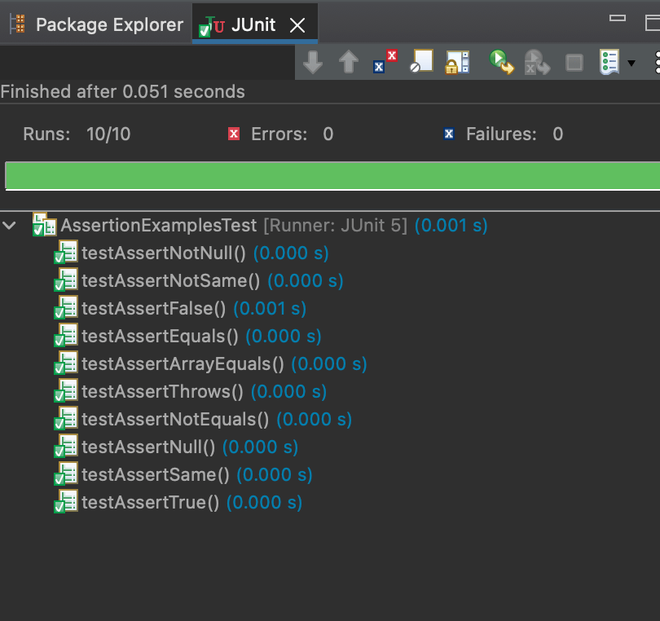Go to previous failed test arrow
Screen dimensions: 660x621
click(x=349, y=62)
